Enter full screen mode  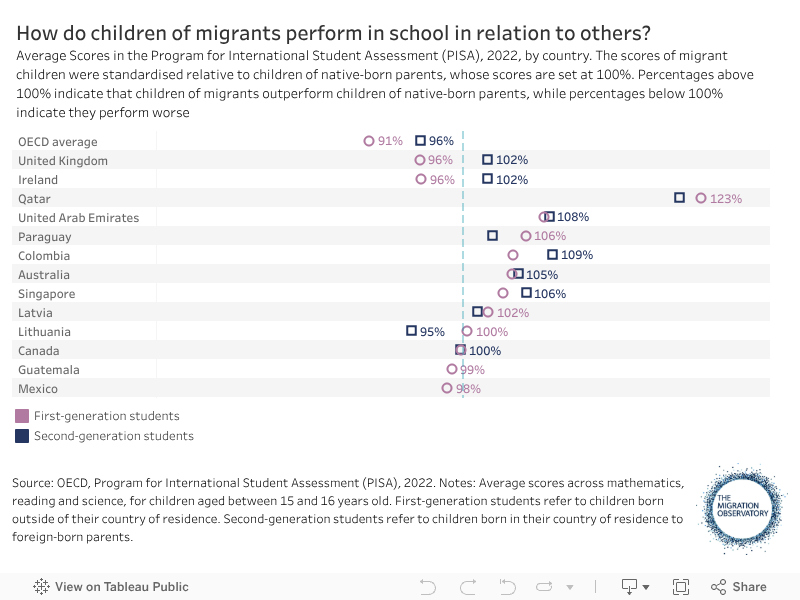click(x=681, y=587)
